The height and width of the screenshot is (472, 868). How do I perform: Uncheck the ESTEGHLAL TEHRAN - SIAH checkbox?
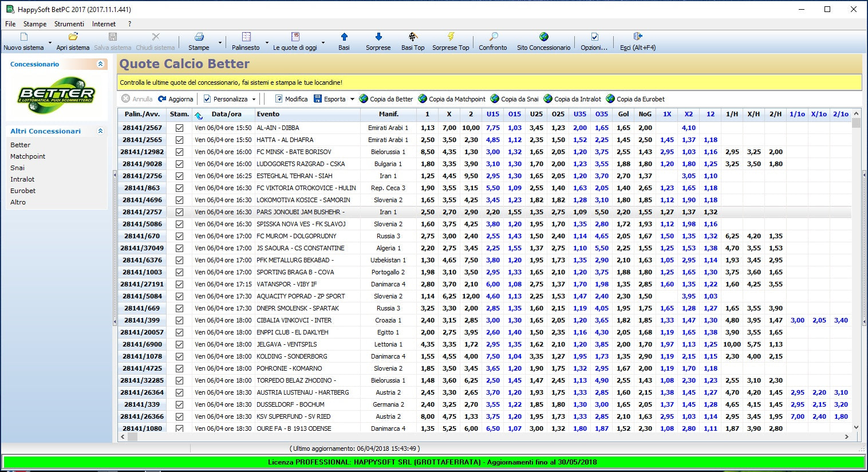179,176
